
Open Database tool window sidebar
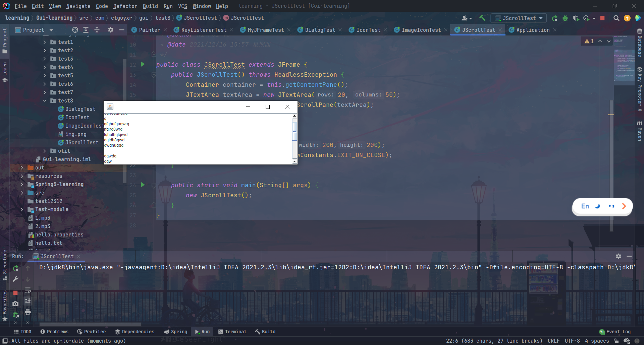click(640, 42)
